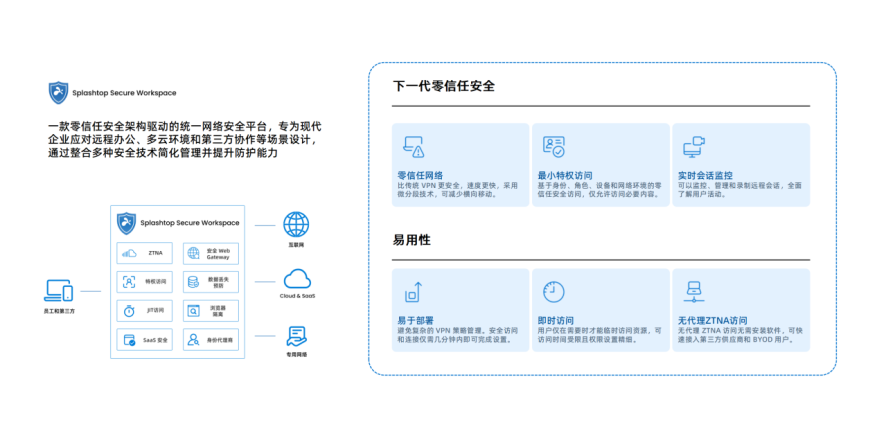The height and width of the screenshot is (438, 877).
Task: Select the 特权访问 module box
Action: click(x=144, y=281)
